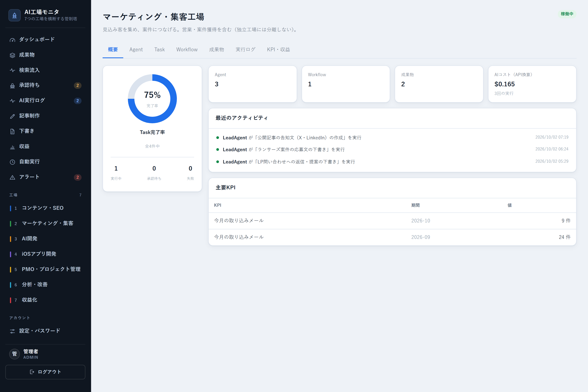
Task: Open the コンテンツ・SEO factory link
Action: [45, 208]
